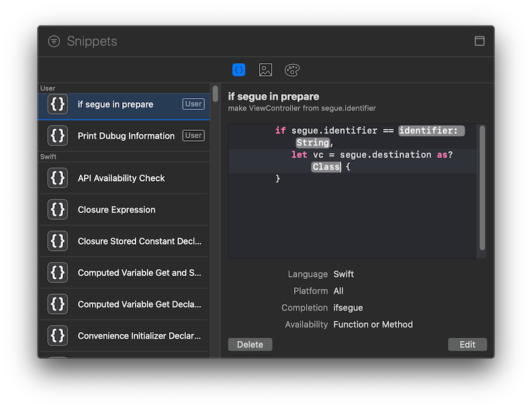This screenshot has height=408, width=532.
Task: Click the 'Swift' section header in list
Action: [x=48, y=157]
